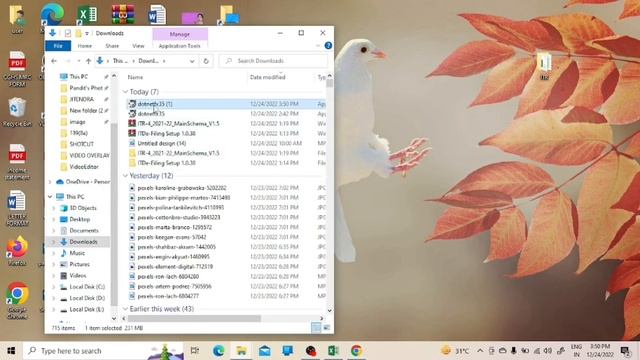The image size is (640, 360).
Task: Select the Application Tools tab
Action: pyautogui.click(x=180, y=46)
